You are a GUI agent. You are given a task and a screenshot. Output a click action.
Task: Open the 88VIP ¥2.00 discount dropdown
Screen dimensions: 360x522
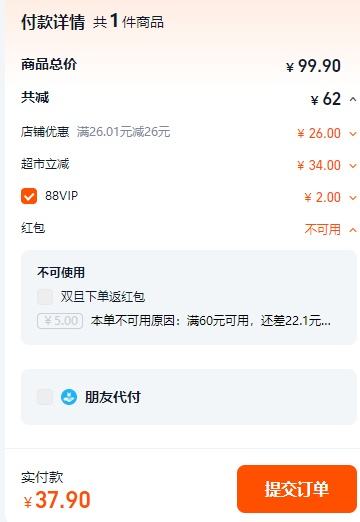[x=353, y=198]
